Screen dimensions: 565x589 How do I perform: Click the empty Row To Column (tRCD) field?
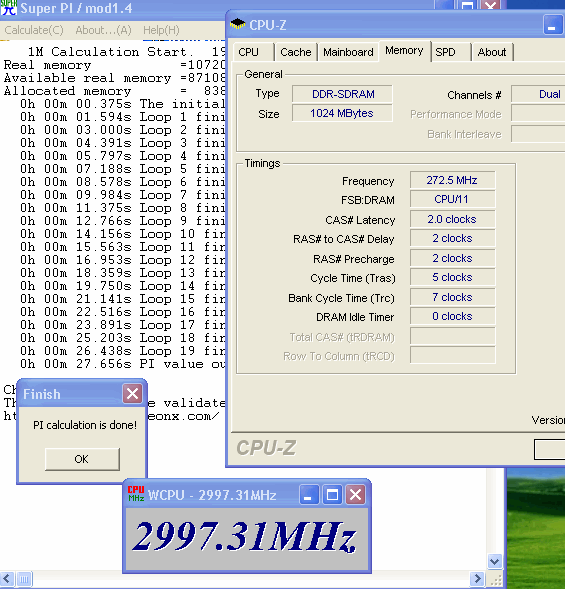pyautogui.click(x=452, y=355)
